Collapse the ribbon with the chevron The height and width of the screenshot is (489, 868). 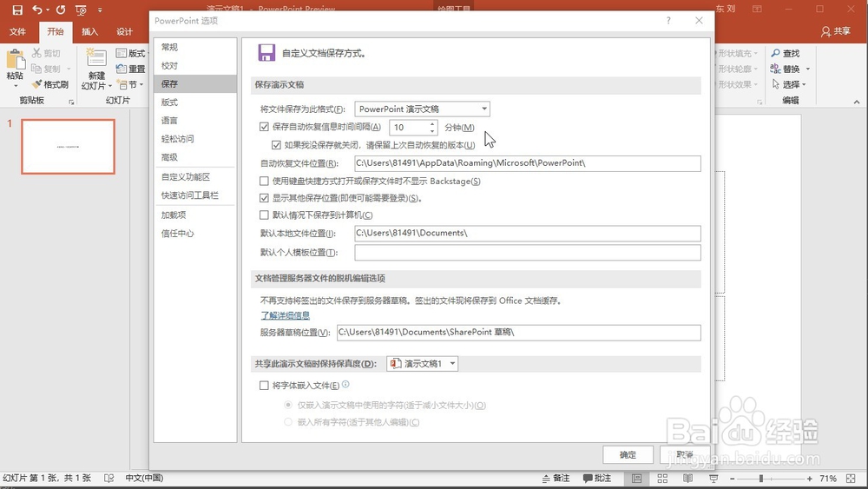(x=857, y=102)
